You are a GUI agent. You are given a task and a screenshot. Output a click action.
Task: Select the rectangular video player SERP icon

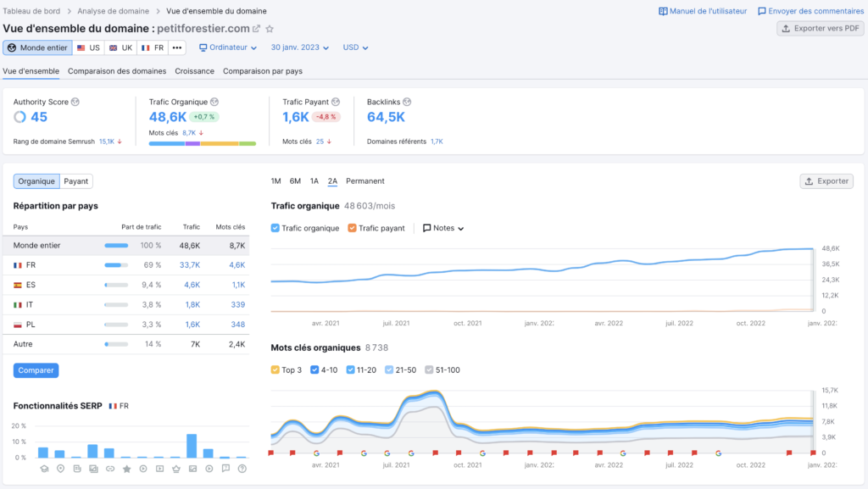click(x=160, y=469)
